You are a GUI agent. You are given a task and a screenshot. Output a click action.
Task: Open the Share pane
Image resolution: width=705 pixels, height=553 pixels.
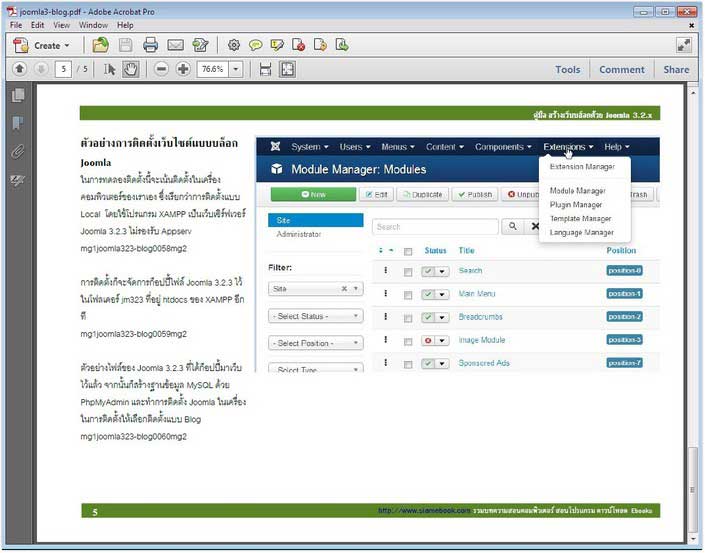point(676,70)
